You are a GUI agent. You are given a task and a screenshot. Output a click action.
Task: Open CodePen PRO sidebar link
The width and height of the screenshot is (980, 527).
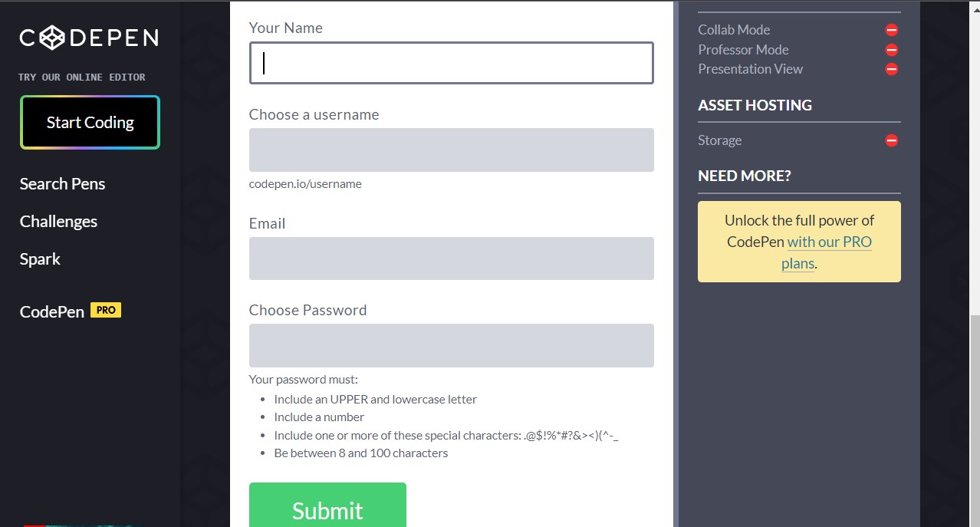click(x=52, y=312)
